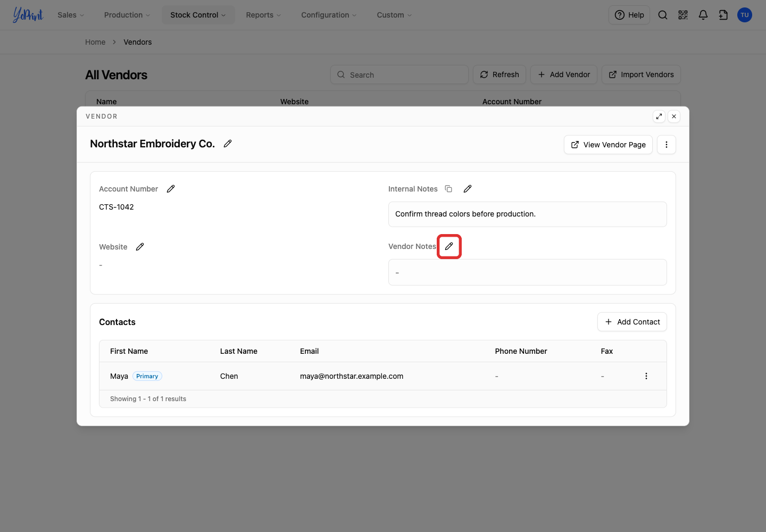This screenshot has height=532, width=766.
Task: Close the vendor dialog
Action: [674, 117]
